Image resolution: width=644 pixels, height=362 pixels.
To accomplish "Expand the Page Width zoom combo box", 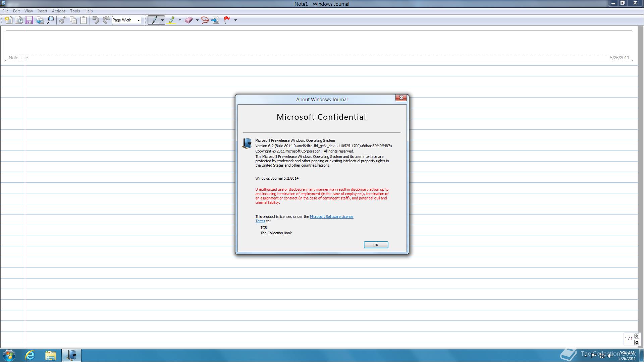I will 139,20.
